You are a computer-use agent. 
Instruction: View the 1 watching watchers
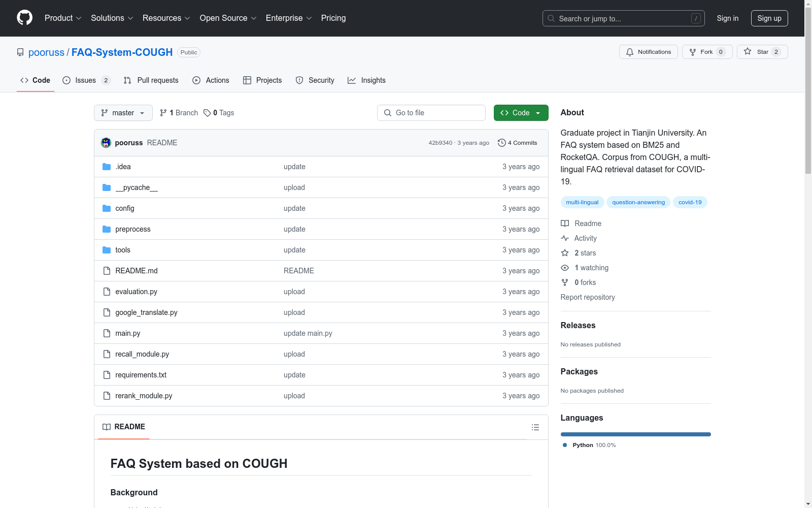point(585,268)
